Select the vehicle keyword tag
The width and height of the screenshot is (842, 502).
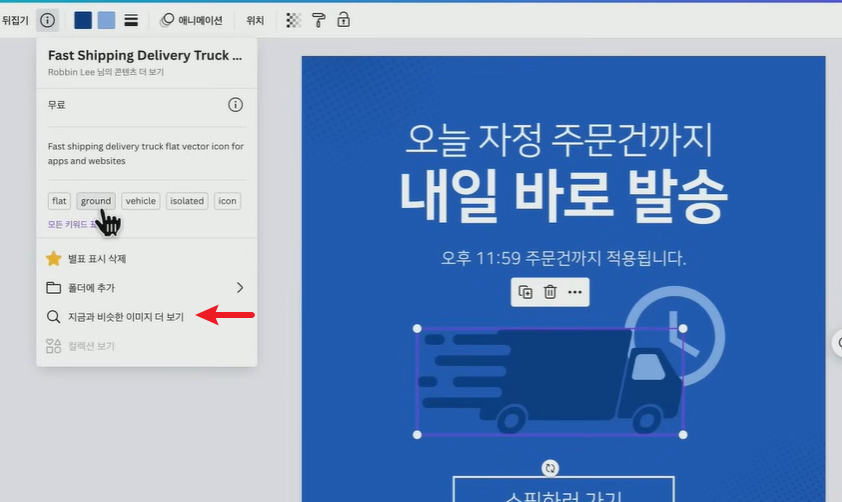pos(141,201)
